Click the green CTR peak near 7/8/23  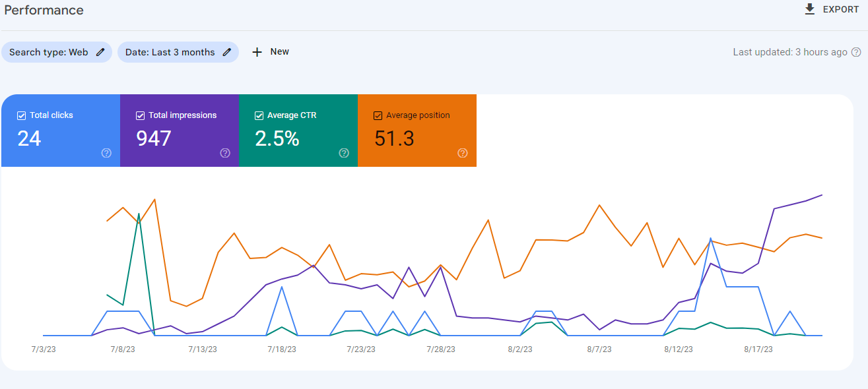point(139,214)
